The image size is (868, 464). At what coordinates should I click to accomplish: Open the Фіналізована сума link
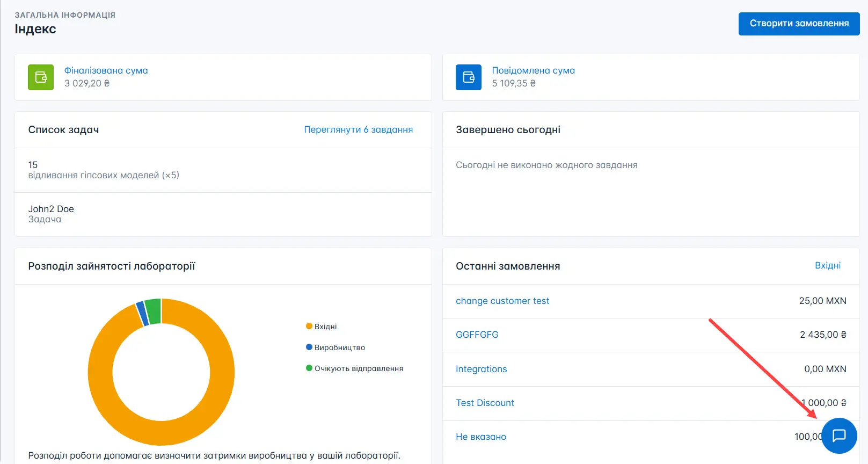click(106, 70)
